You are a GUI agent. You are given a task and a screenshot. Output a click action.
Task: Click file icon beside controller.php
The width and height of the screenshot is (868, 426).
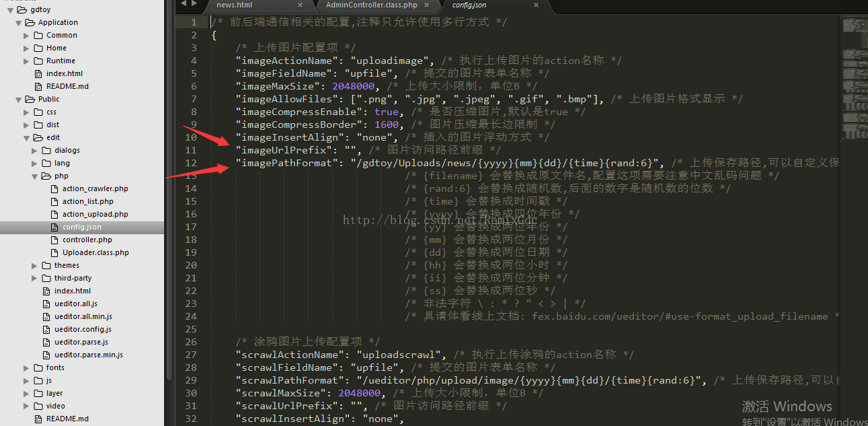[55, 240]
